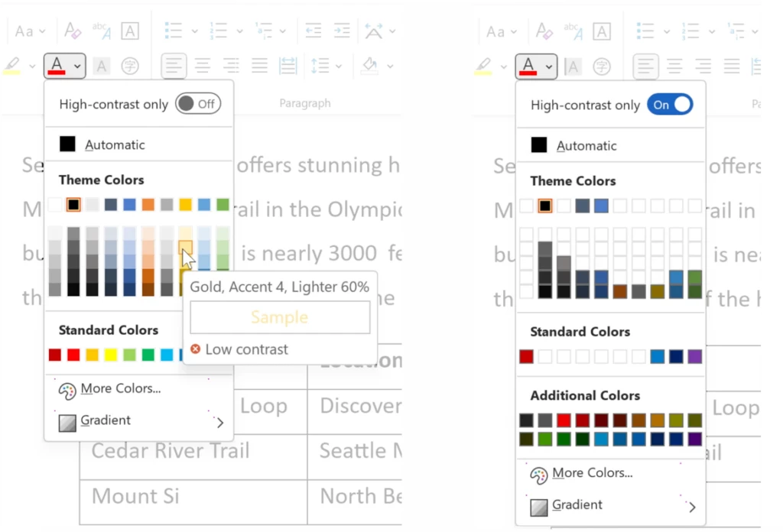Open the Font Color dropdown arrow

(76, 66)
